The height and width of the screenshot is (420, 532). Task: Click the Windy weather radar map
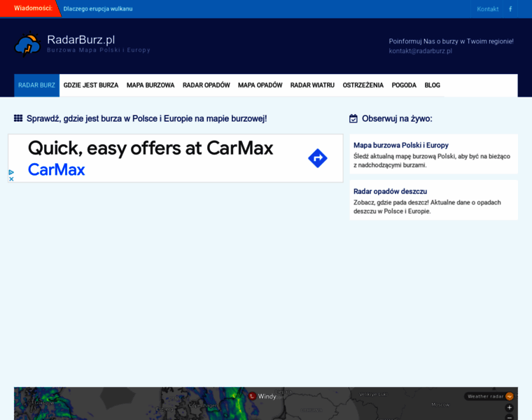pos(266,403)
